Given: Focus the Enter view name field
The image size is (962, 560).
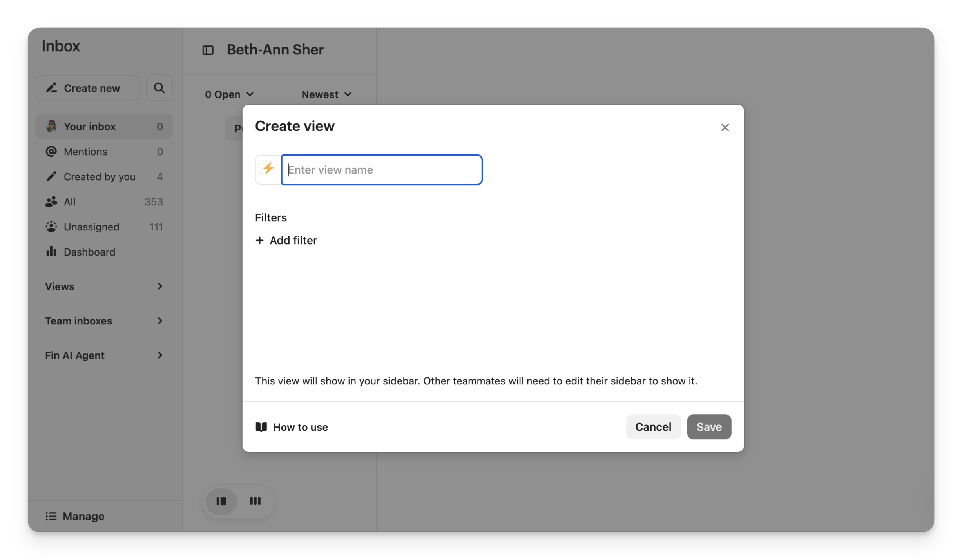Looking at the screenshot, I should click(x=382, y=170).
